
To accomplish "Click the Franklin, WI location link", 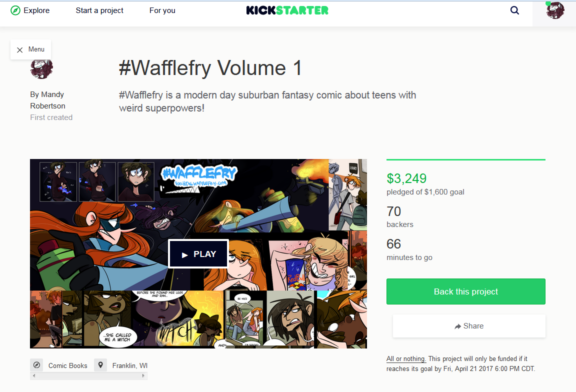I will [x=129, y=365].
